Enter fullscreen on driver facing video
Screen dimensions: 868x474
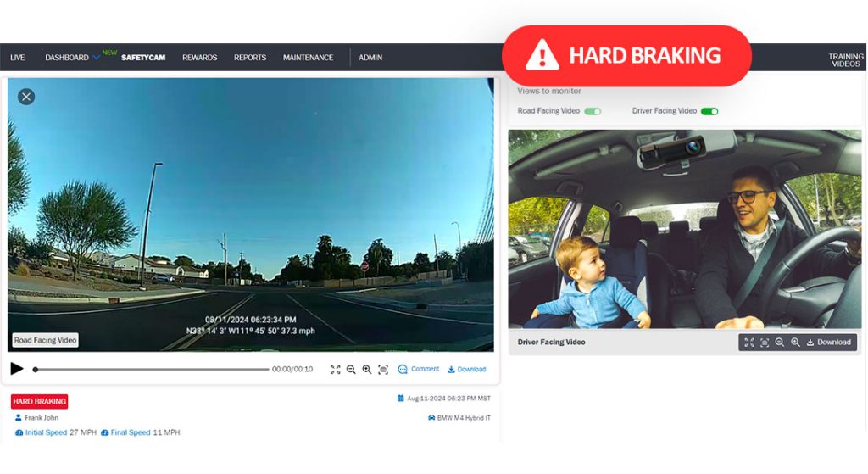click(x=749, y=343)
